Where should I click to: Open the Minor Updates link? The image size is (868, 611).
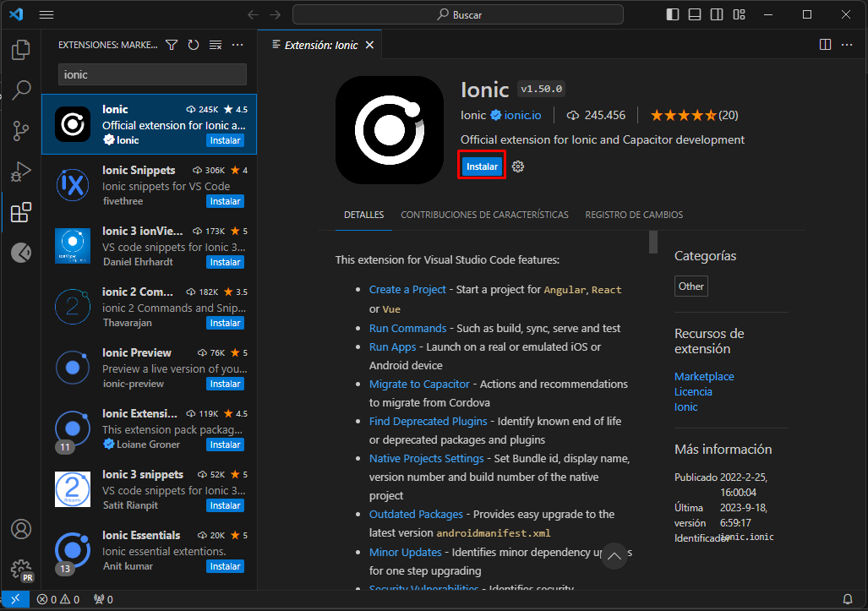(x=405, y=553)
